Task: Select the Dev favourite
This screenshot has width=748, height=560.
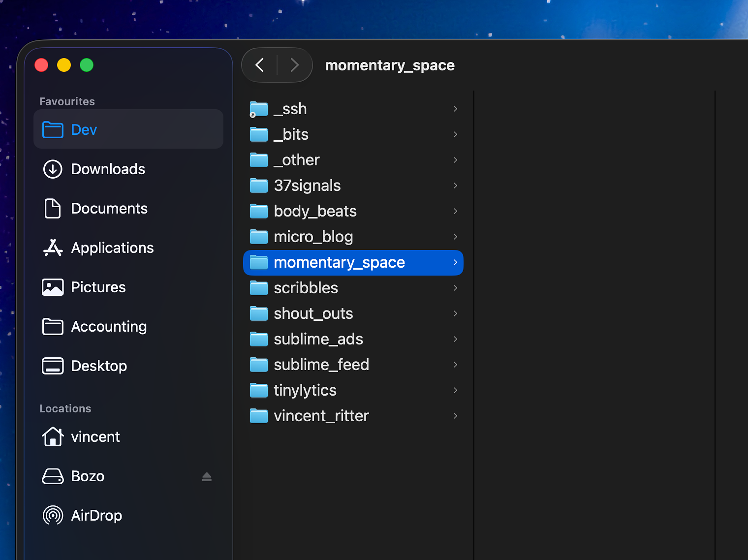Action: click(x=84, y=129)
